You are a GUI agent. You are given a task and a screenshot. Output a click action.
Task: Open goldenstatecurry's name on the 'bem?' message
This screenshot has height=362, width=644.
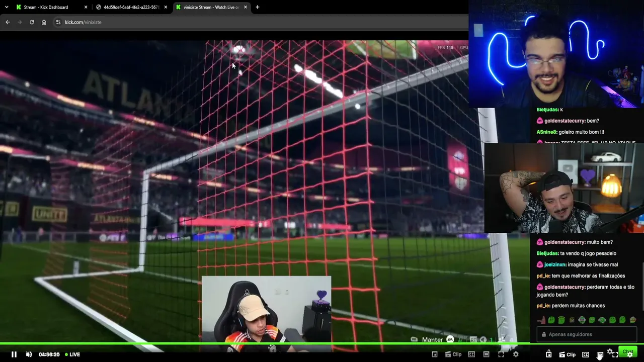point(565,121)
